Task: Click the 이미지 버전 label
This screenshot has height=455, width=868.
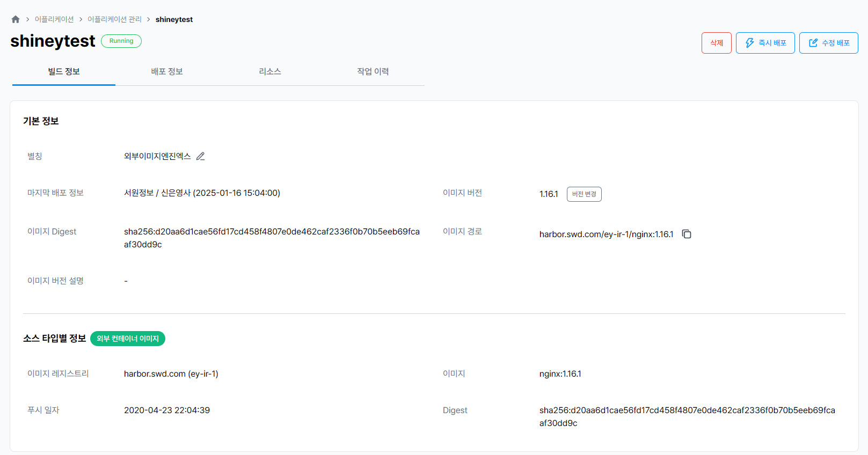Action: pos(462,193)
